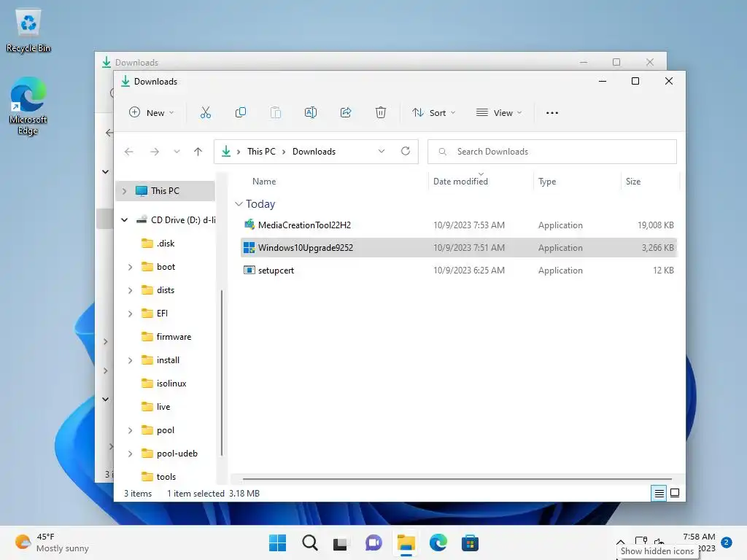Open the Microsoft Edge desktop shortcut
The image size is (747, 560).
[28, 106]
